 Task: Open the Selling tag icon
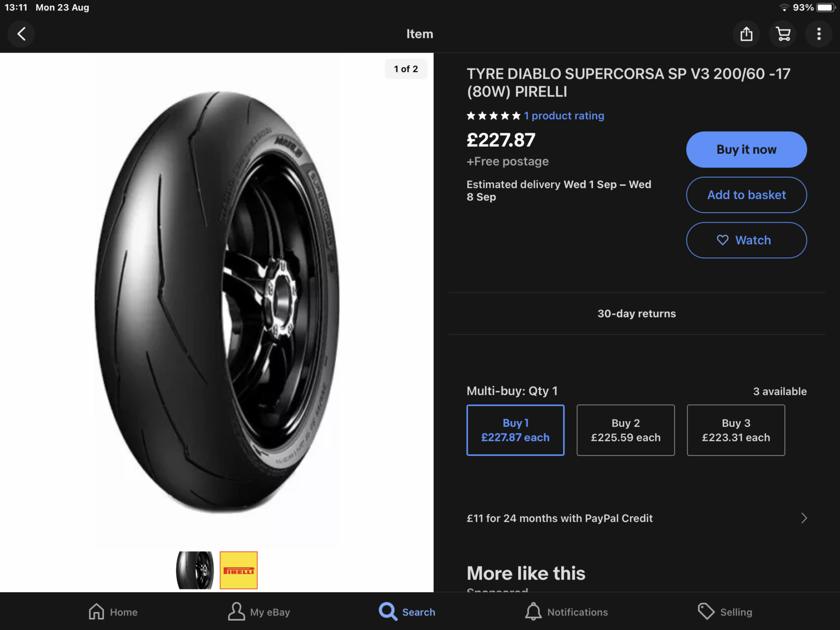coord(706,612)
